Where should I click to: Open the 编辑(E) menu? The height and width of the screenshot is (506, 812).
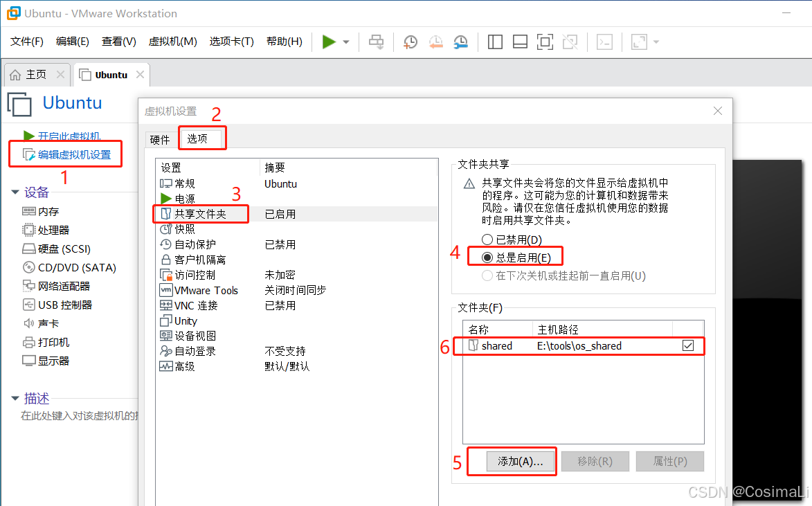(73, 42)
